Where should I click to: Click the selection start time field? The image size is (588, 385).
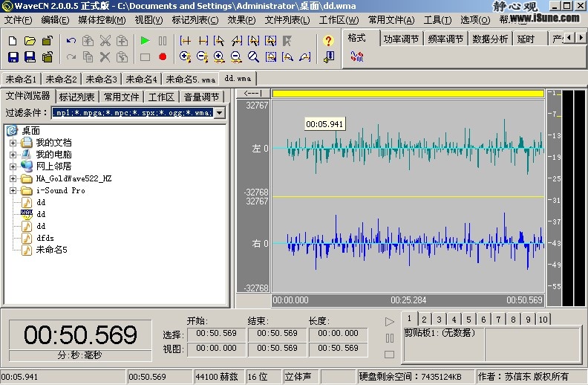pos(216,333)
